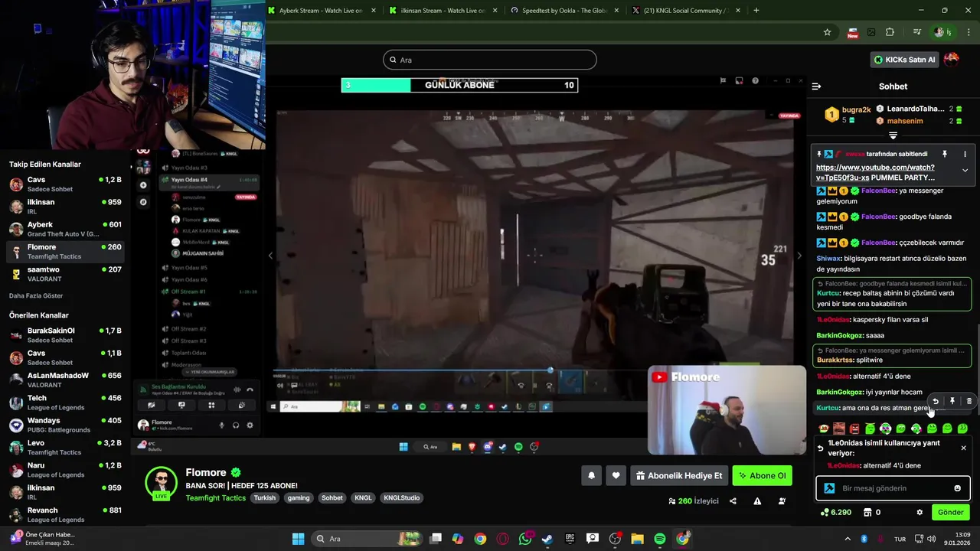The image size is (980, 551).
Task: Open the KICKs shop icon
Action: point(869,512)
